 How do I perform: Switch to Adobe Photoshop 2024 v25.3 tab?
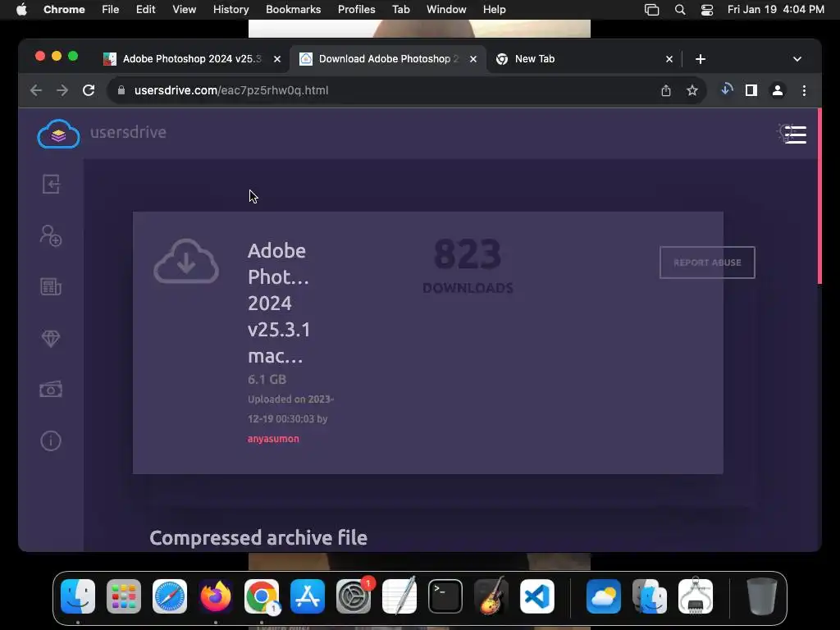point(192,59)
